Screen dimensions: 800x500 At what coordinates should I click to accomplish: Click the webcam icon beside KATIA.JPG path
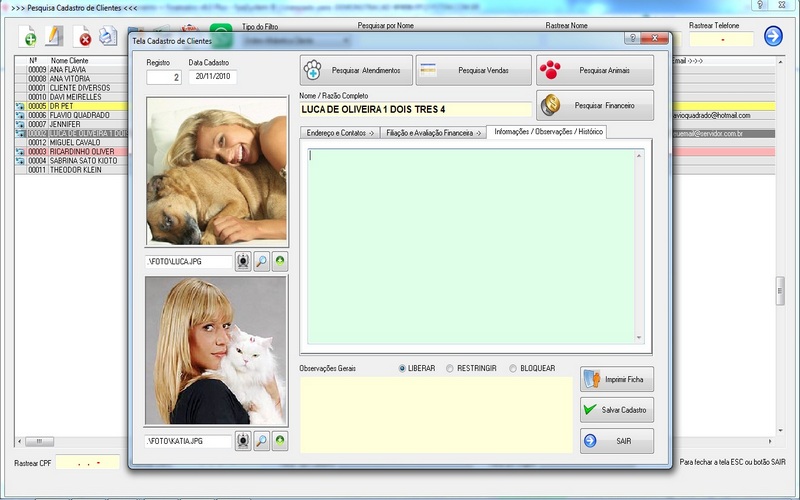(x=243, y=441)
